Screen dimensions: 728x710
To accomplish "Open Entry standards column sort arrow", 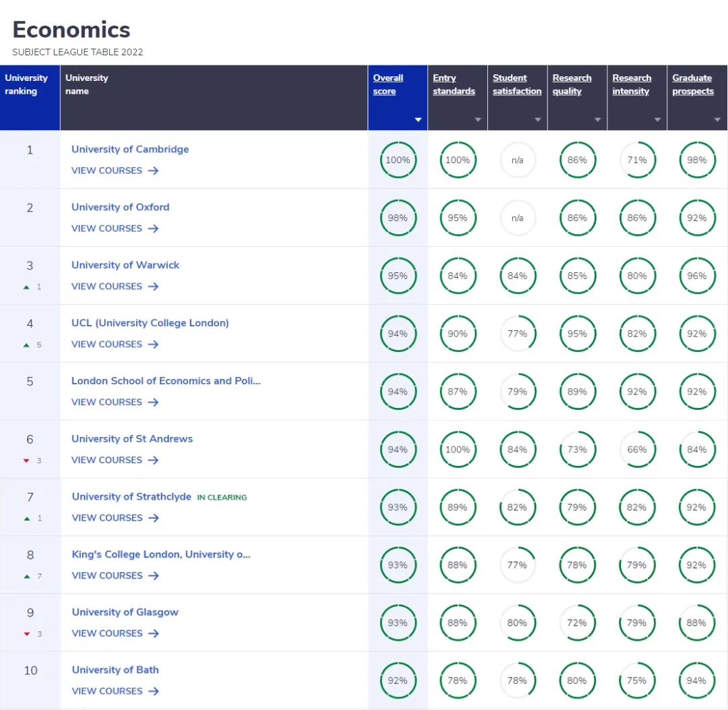I will click(478, 120).
